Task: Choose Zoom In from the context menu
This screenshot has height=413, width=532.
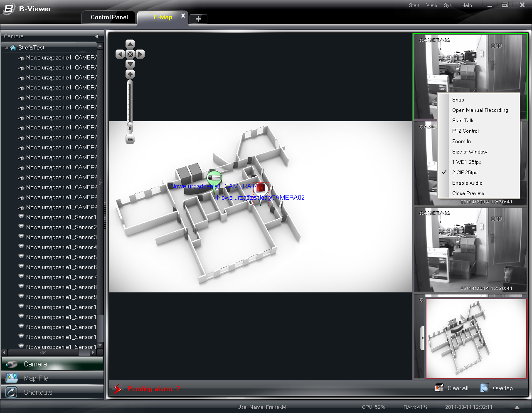Action: tap(461, 141)
